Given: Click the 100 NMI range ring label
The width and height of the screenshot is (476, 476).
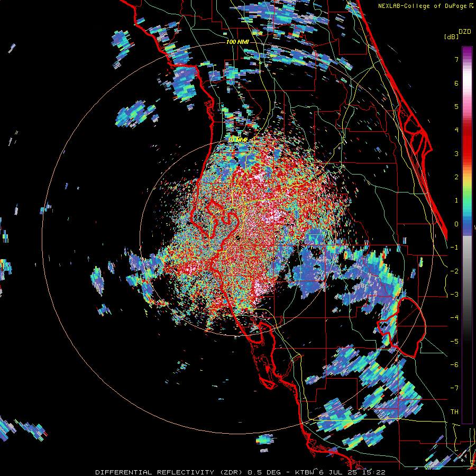Looking at the screenshot, I should tap(237, 42).
